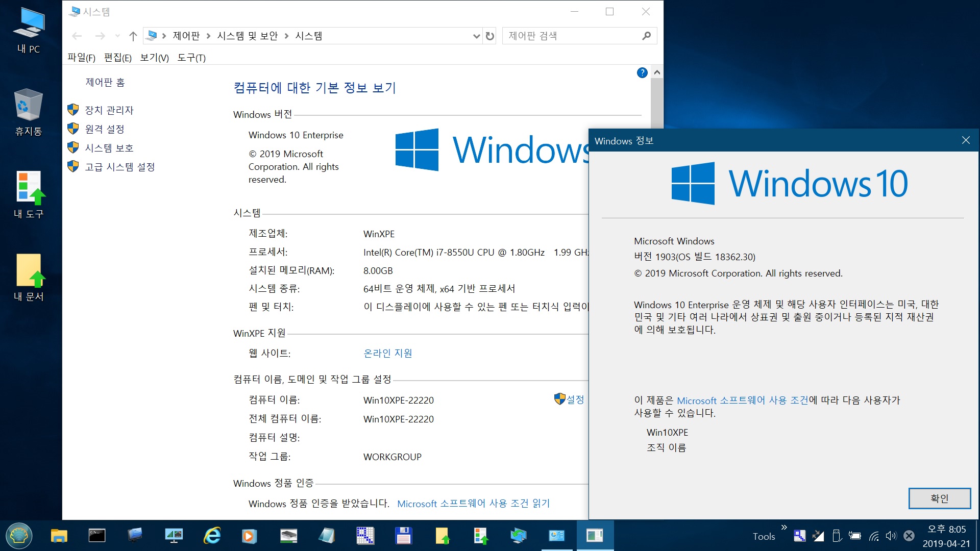Open the 내 PC desktop icon
Image resolution: width=980 pixels, height=551 pixels.
[29, 31]
